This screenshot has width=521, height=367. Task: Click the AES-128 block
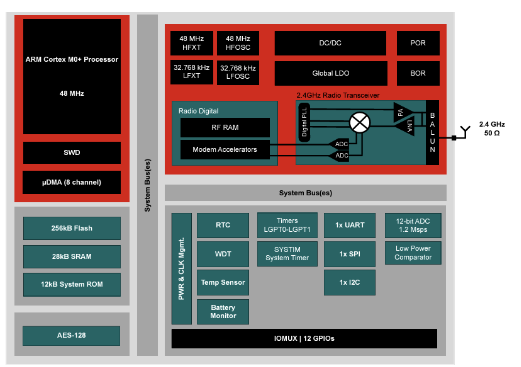[71, 336]
